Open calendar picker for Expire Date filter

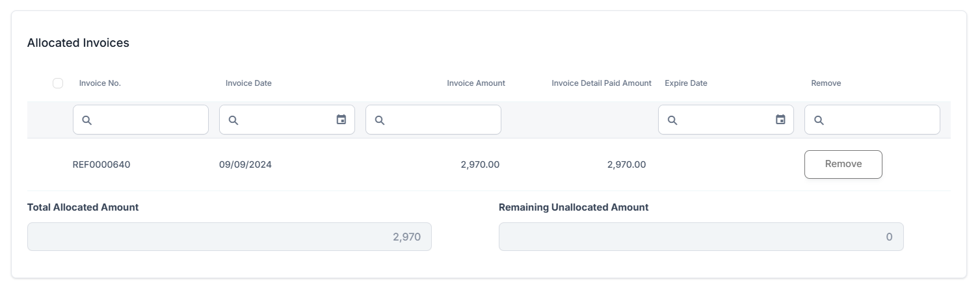[780, 120]
